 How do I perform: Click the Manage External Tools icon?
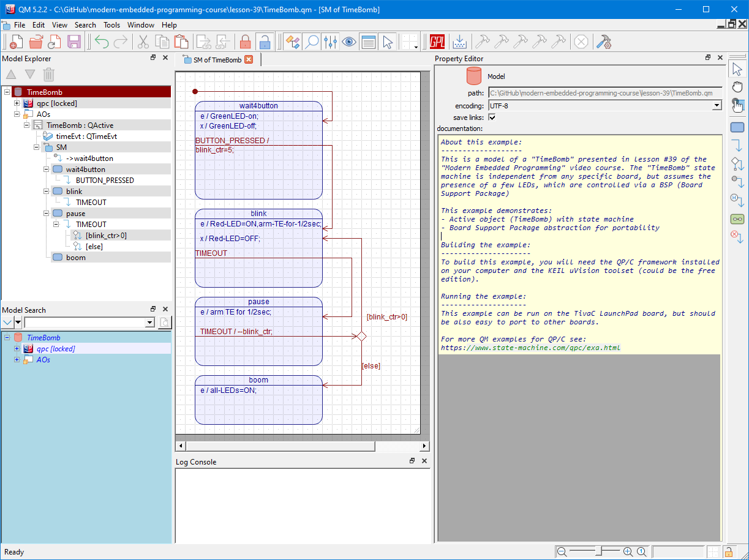click(x=604, y=42)
